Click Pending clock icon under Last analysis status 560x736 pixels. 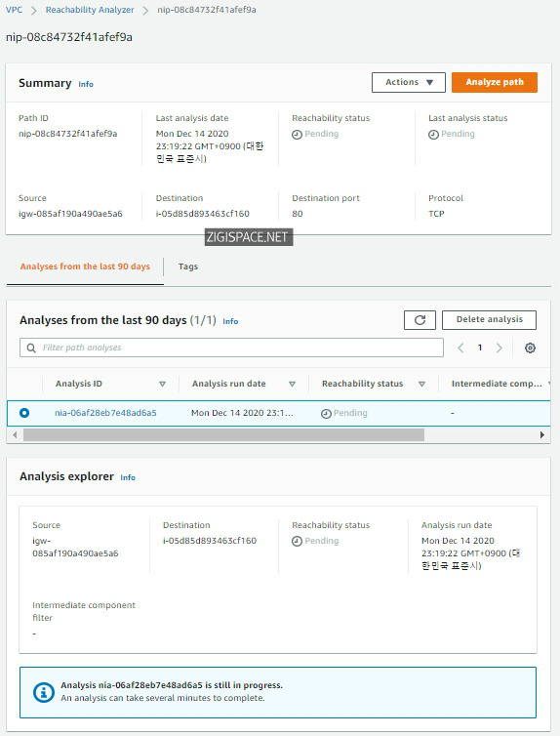433,135
